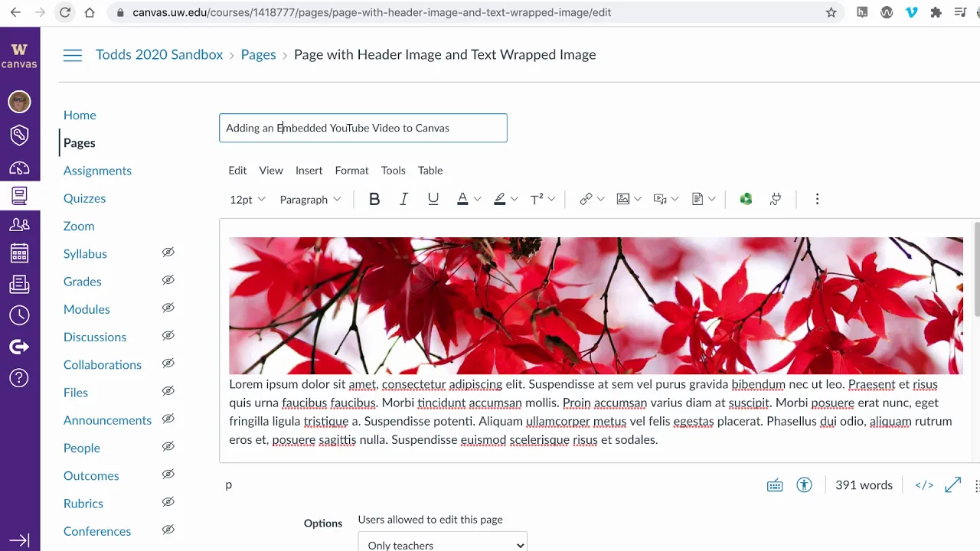Click the green Office 365 icon
The image size is (980, 551).
point(746,199)
